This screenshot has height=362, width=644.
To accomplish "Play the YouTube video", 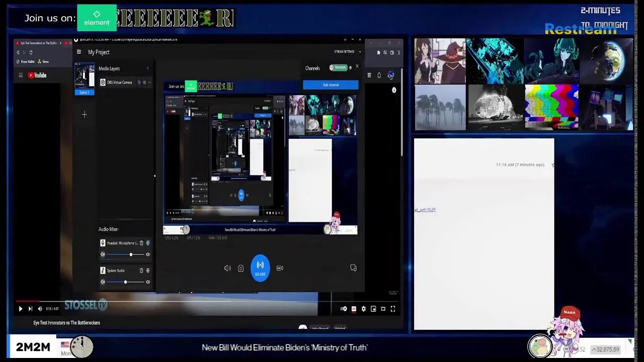I will (x=21, y=309).
